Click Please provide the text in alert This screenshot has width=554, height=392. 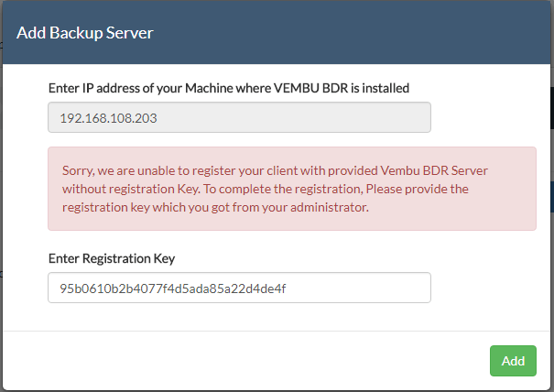[418, 189]
